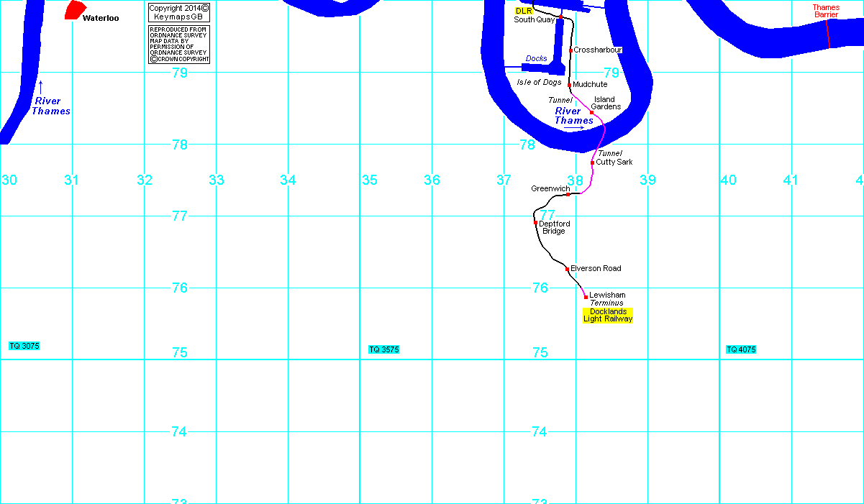Select the Deptford Bridge station marker
This screenshot has height=504, width=864.
pyautogui.click(x=536, y=223)
